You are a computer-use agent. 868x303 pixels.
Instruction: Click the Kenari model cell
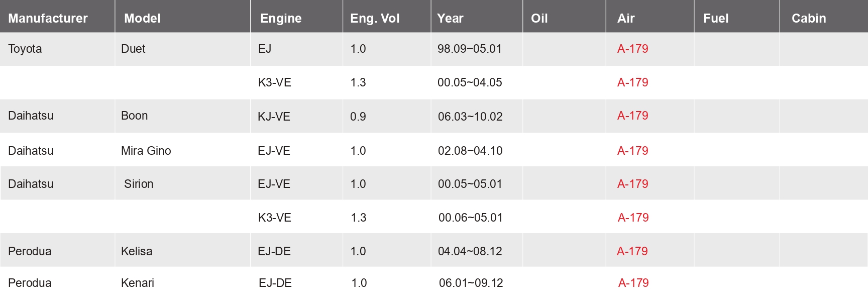(138, 283)
